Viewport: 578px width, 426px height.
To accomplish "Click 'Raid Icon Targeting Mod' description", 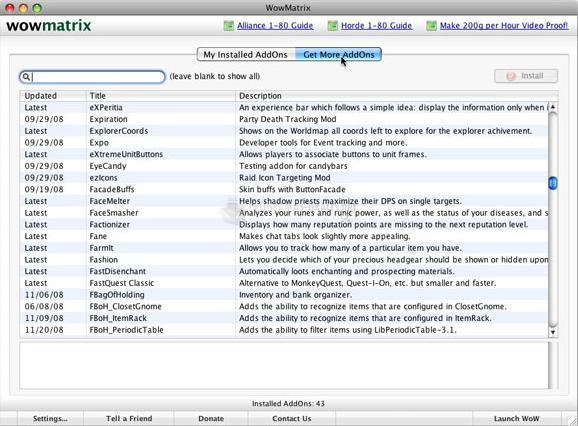I will pyautogui.click(x=285, y=178).
